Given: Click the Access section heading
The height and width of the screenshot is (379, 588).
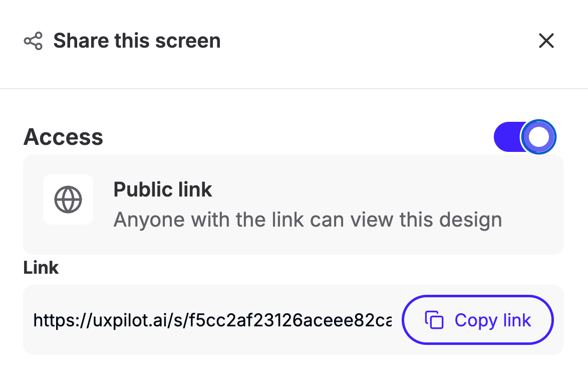Looking at the screenshot, I should coord(63,136).
